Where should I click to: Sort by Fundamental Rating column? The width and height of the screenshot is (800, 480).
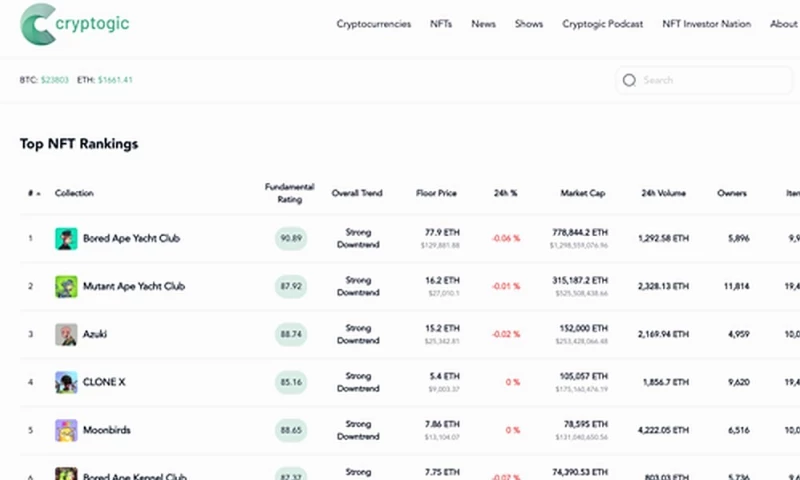coord(289,193)
